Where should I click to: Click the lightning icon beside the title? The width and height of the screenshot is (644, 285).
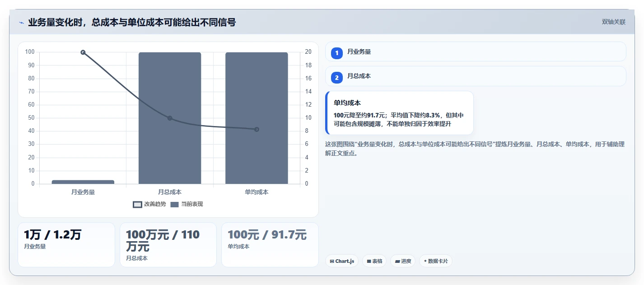(x=22, y=22)
